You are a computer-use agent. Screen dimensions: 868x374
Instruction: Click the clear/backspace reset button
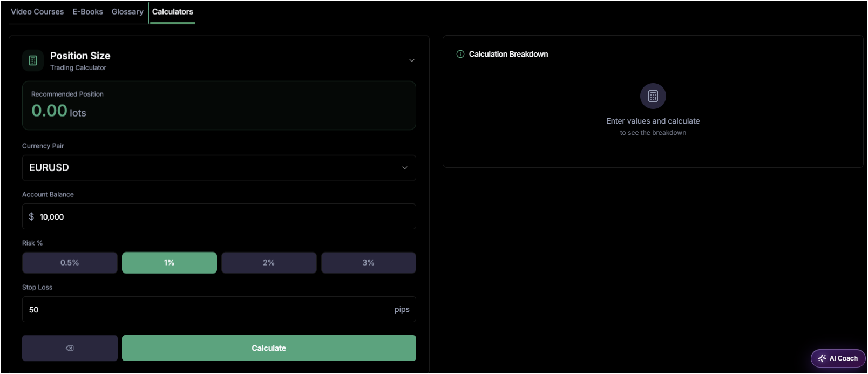70,348
